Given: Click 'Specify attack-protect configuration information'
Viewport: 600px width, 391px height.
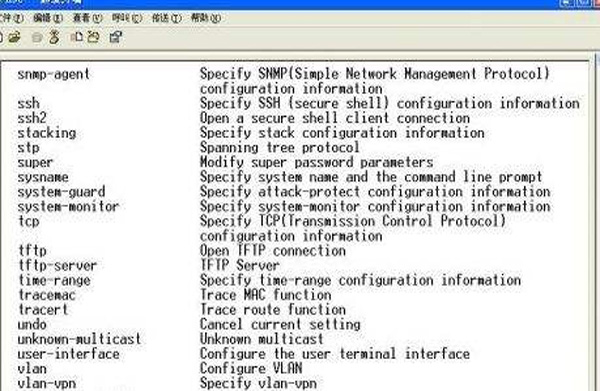Looking at the screenshot, I should (x=375, y=192).
